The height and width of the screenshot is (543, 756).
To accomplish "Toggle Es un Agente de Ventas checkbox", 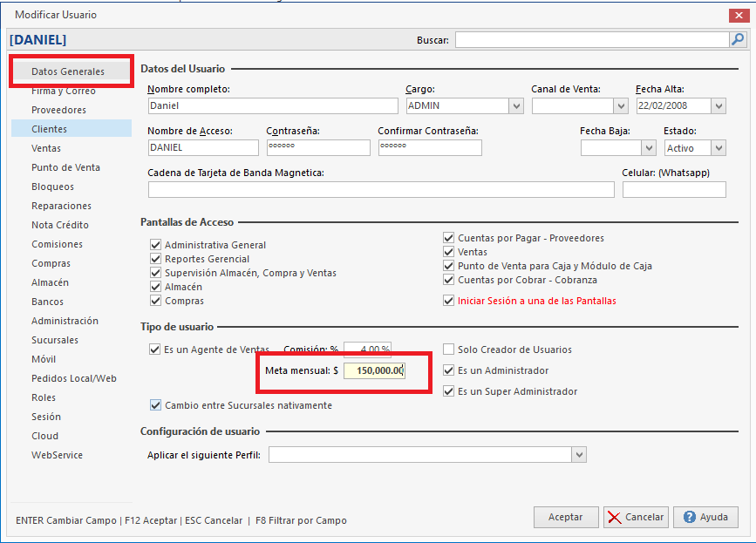I will (x=154, y=350).
